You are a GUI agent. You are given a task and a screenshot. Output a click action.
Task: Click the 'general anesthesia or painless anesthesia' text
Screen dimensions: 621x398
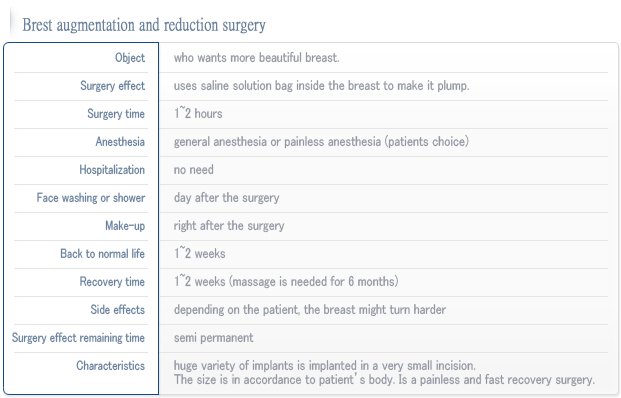tap(277, 142)
